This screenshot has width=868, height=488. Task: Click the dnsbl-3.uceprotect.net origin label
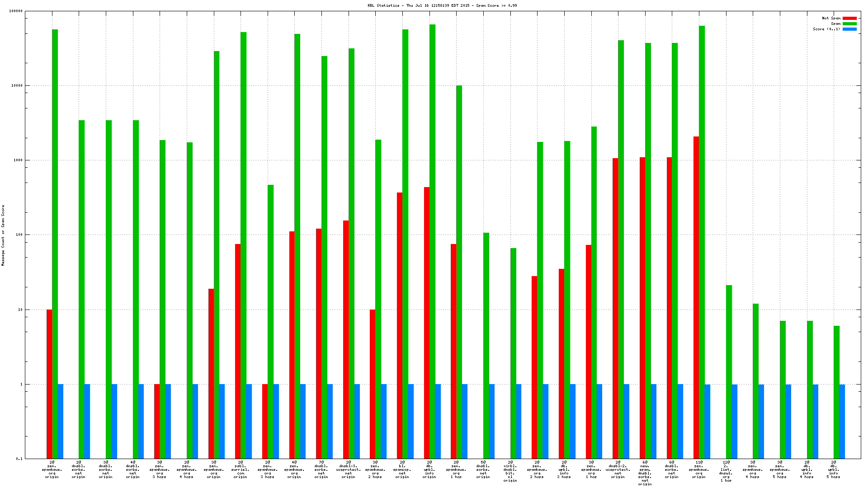pyautogui.click(x=349, y=469)
